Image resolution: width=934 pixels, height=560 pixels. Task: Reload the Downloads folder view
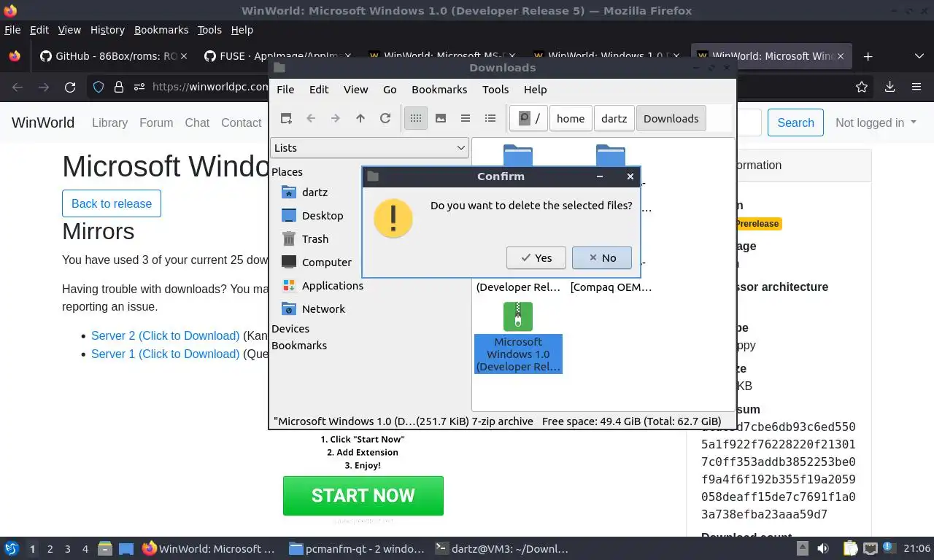[x=385, y=118]
